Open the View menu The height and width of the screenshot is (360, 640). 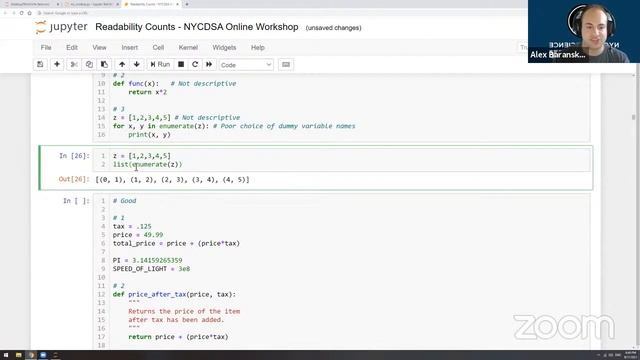pyautogui.click(x=99, y=47)
